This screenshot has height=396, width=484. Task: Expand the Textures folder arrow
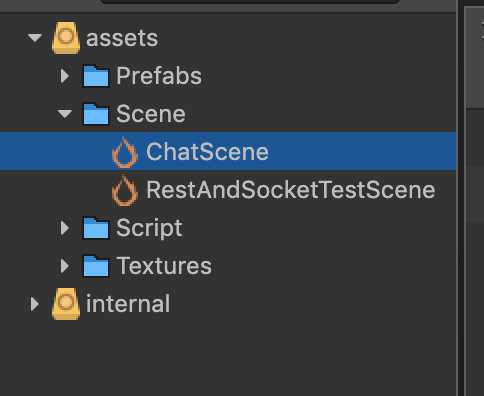pyautogui.click(x=65, y=266)
